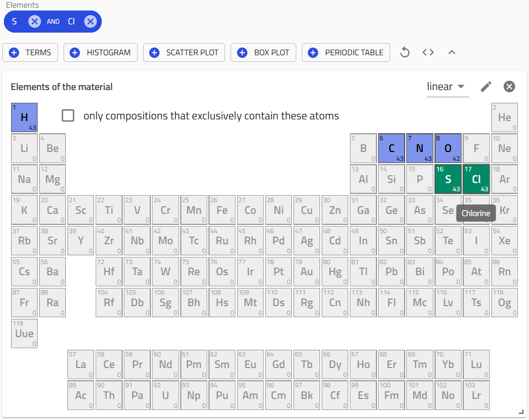Image resolution: width=529 pixels, height=420 pixels.
Task: Enable only compositions exclusively containing these atoms
Action: coord(68,116)
